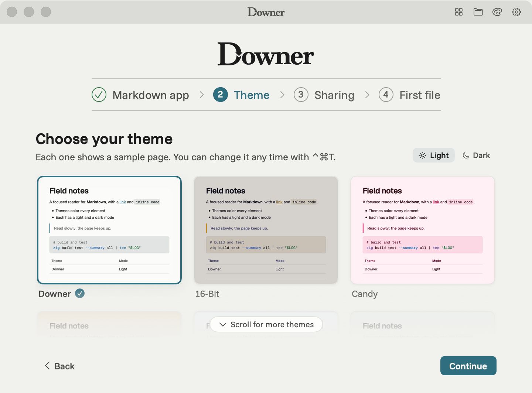Choose the 16-Bit theme preview card

[266, 230]
